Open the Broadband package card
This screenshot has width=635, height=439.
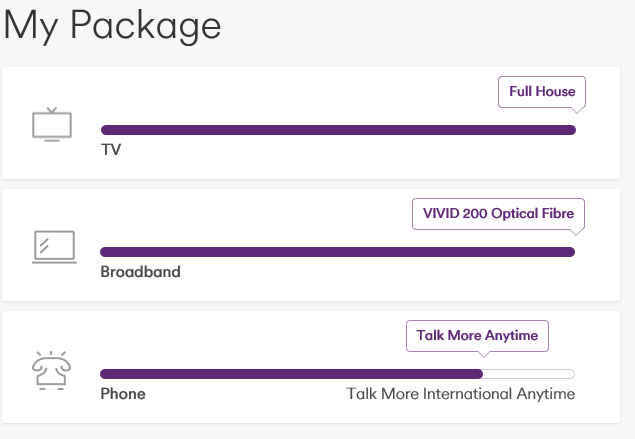coord(311,245)
